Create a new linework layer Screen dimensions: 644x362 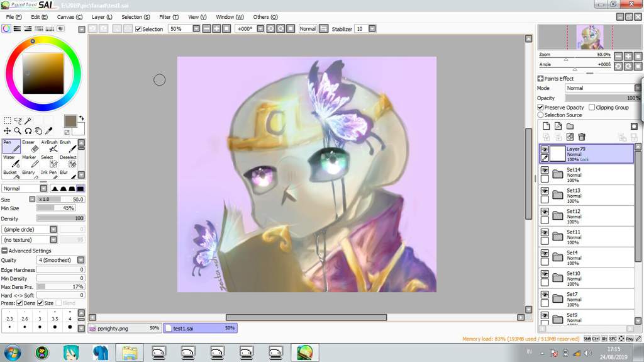(x=558, y=127)
